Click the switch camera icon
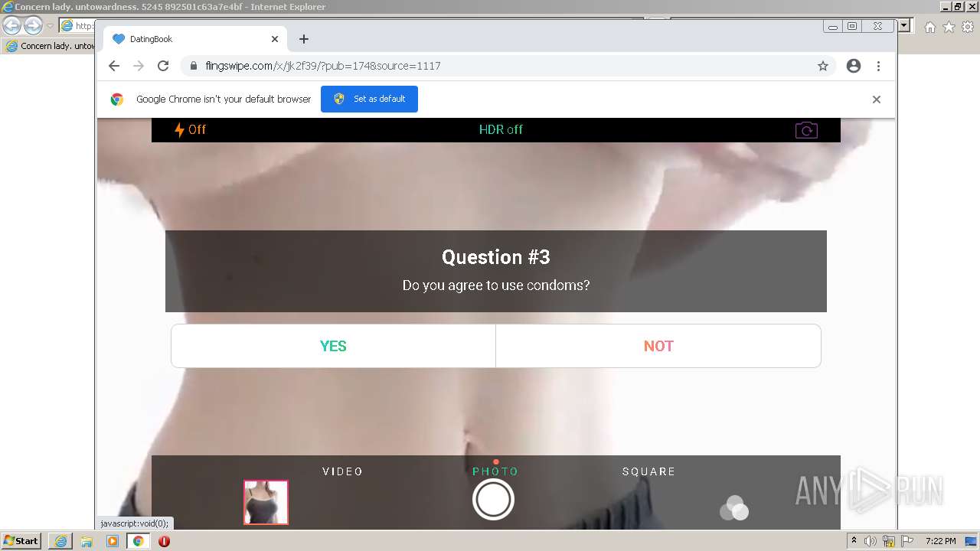 pyautogui.click(x=806, y=130)
